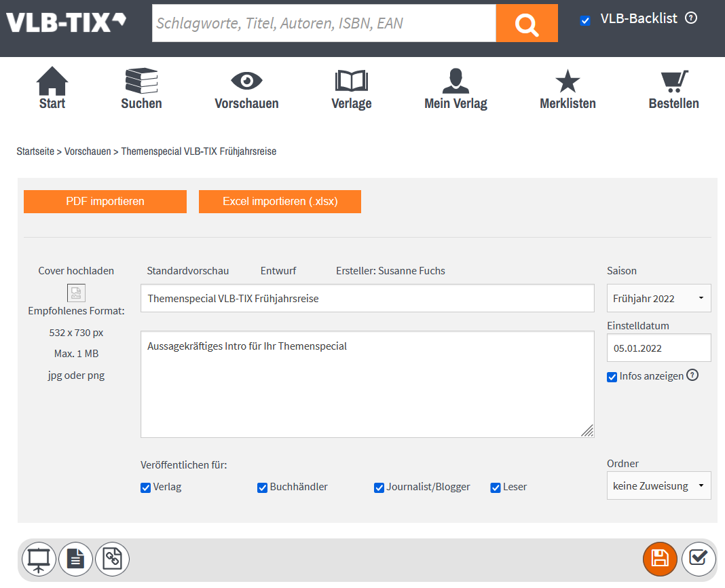Click the VLB-TIX logo

(x=66, y=22)
